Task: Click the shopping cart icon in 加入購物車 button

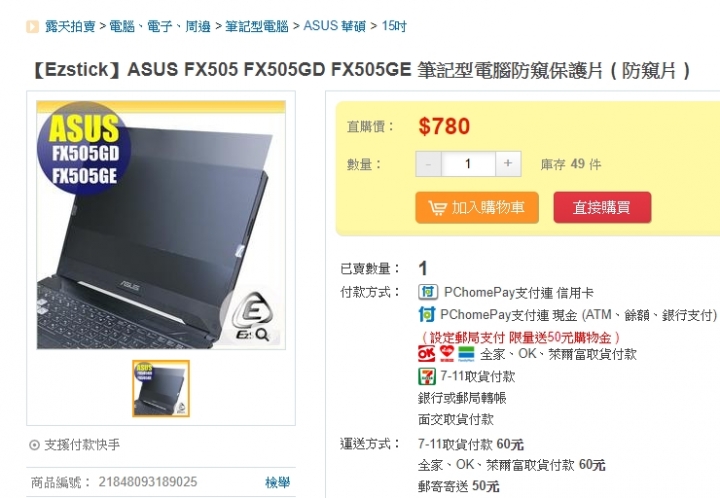Action: click(x=437, y=208)
